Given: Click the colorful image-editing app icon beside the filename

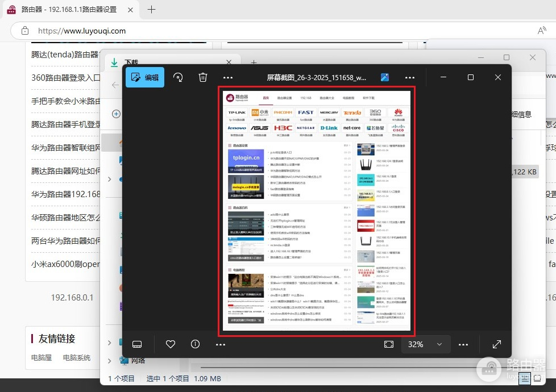Looking at the screenshot, I should click(x=385, y=77).
